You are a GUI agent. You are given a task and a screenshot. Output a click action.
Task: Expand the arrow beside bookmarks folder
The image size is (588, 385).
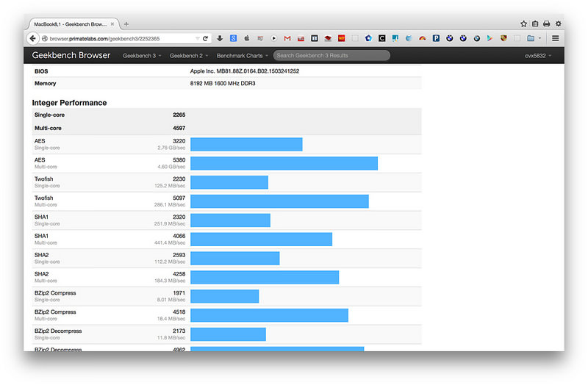coord(539,38)
